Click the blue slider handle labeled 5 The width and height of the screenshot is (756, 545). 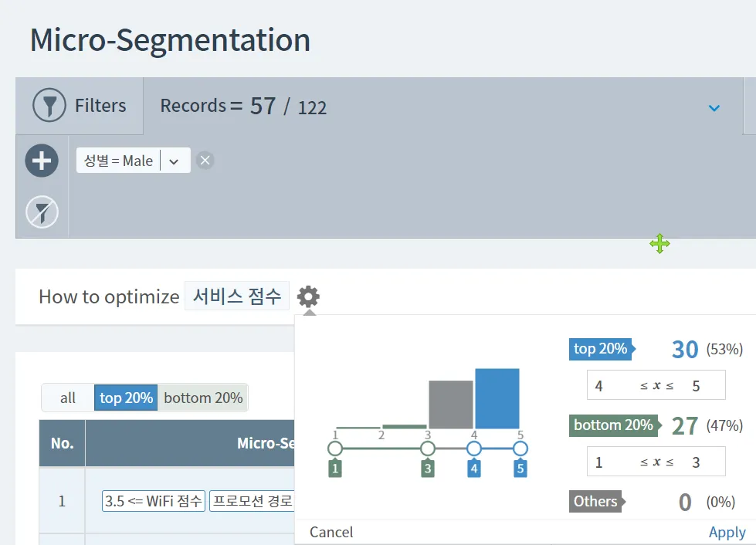[x=520, y=449]
